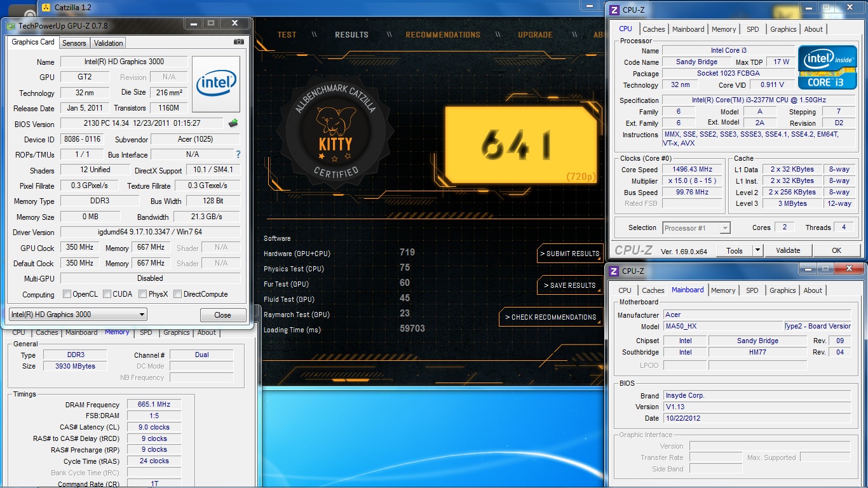The width and height of the screenshot is (868, 488).
Task: Click the Device ID value 8086 - 0116
Action: [x=82, y=139]
